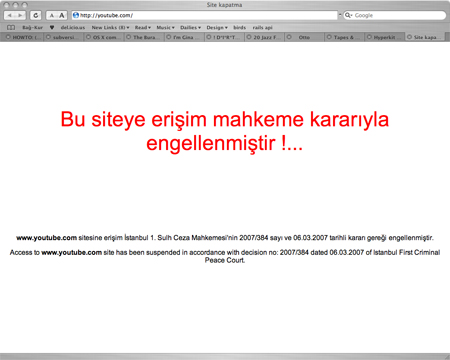Close the HOWTO tab with its circle

[8, 37]
